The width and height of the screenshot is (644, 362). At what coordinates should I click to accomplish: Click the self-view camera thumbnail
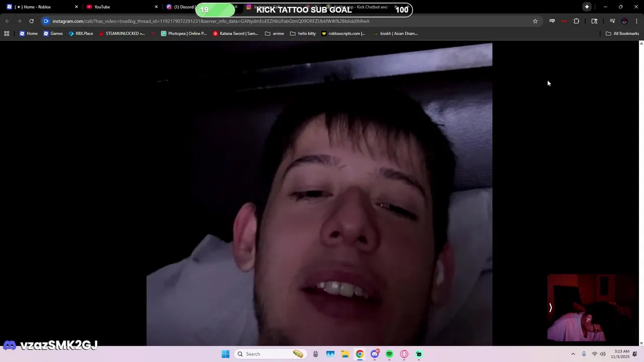click(x=593, y=308)
